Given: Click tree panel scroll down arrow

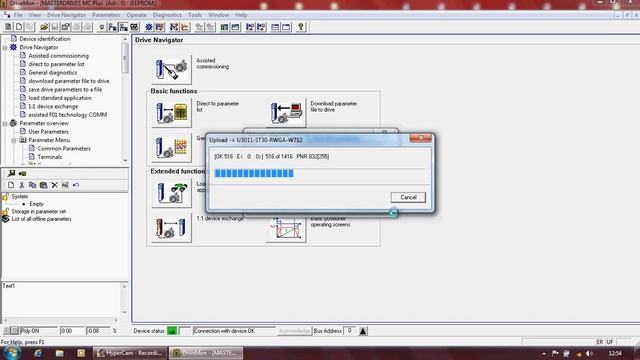Looking at the screenshot, I should tap(125, 160).
